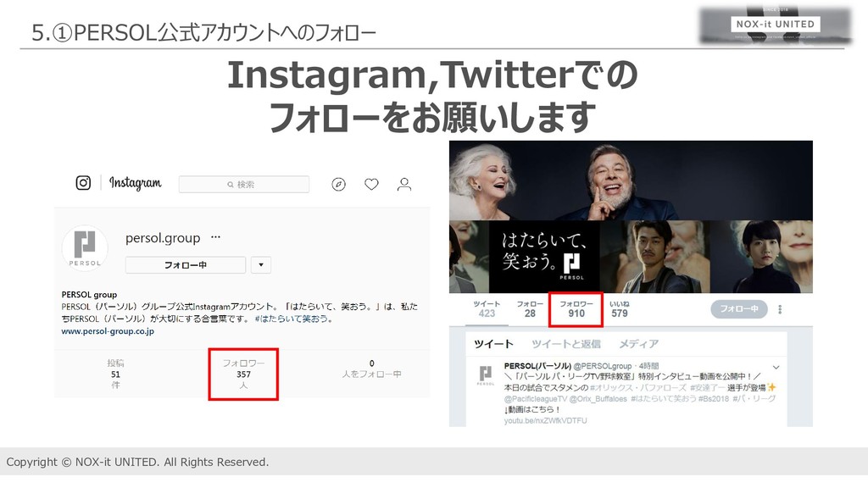
Task: Click the Twitter ツイート 423 stat
Action: click(x=487, y=308)
